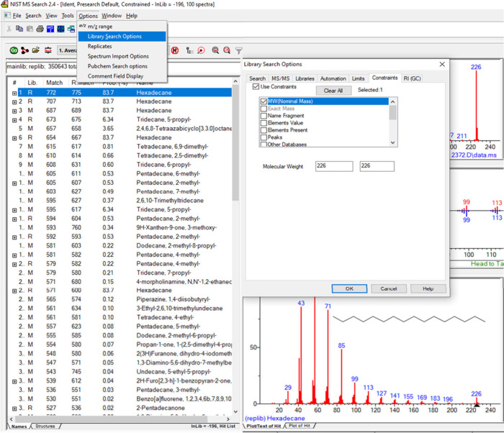
Task: Click the m/z icon in Options menu
Action: click(82, 26)
